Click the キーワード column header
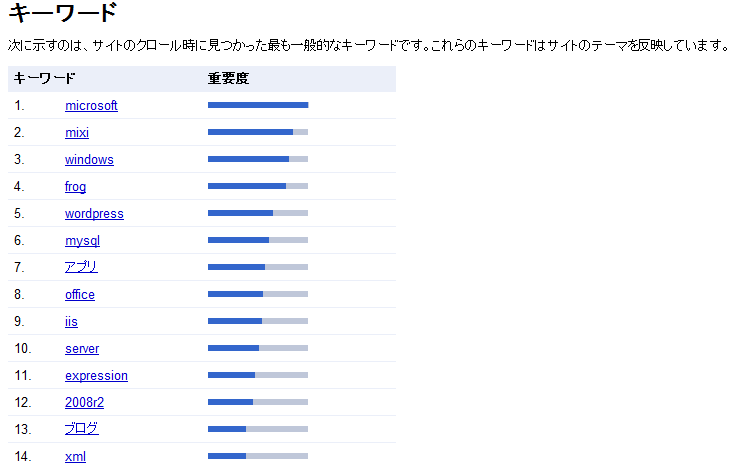The height and width of the screenshot is (466, 730). tap(45, 78)
